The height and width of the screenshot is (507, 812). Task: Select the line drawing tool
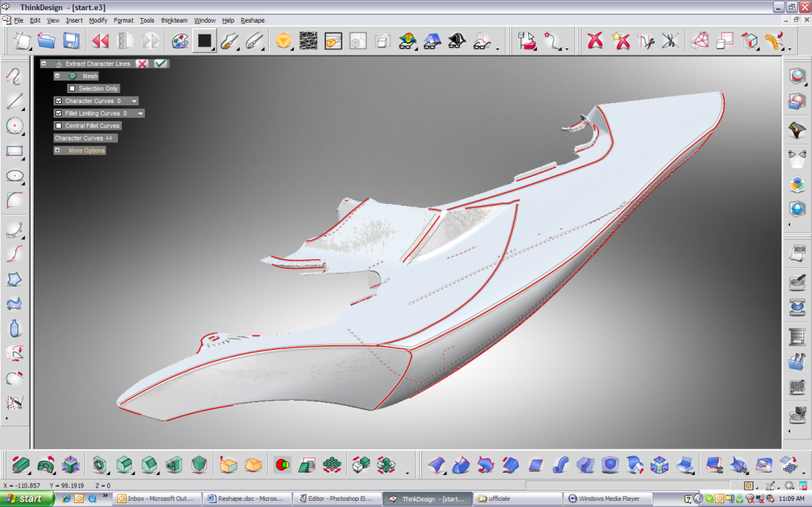coord(14,101)
